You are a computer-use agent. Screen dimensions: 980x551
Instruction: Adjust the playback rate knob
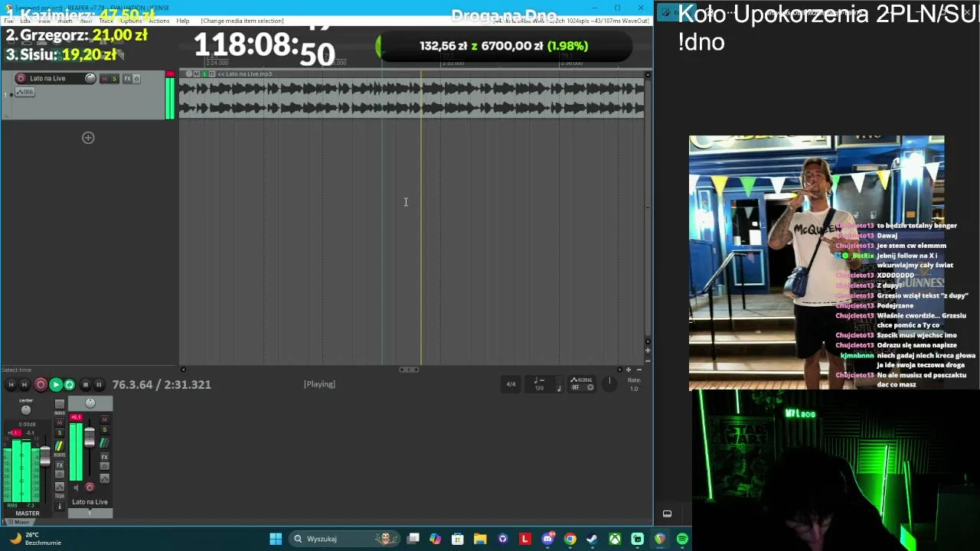pyautogui.click(x=609, y=383)
